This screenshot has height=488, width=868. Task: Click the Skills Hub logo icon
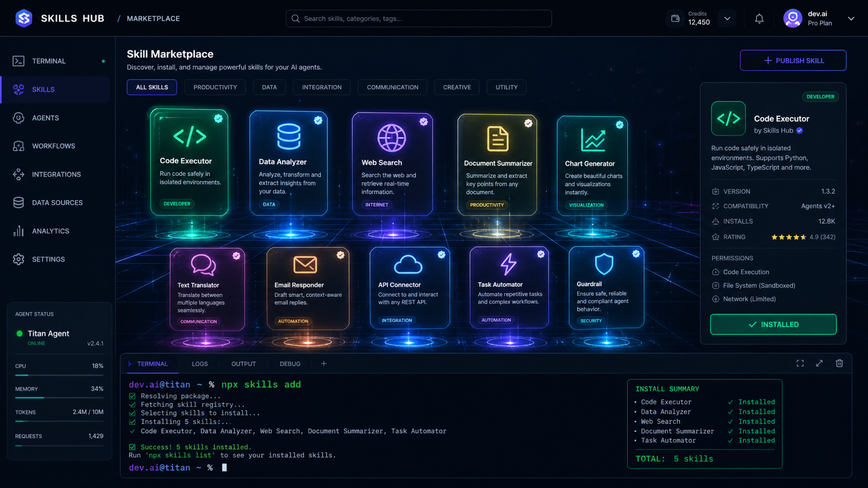tap(24, 18)
